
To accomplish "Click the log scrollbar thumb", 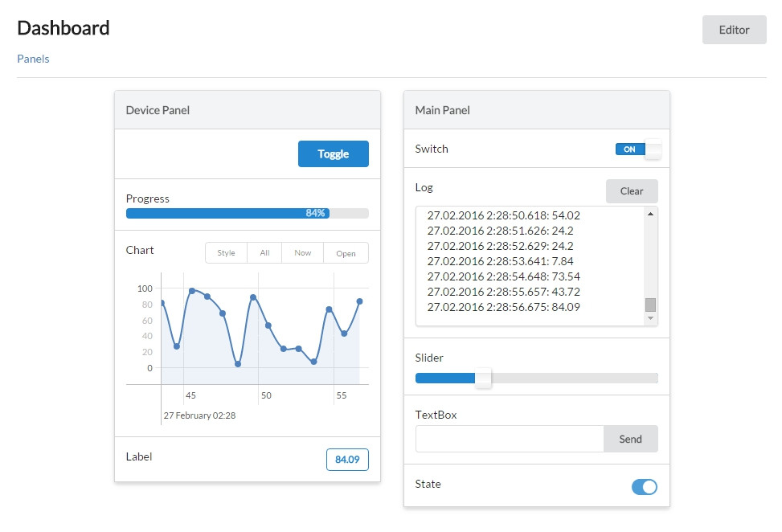I will pyautogui.click(x=650, y=305).
